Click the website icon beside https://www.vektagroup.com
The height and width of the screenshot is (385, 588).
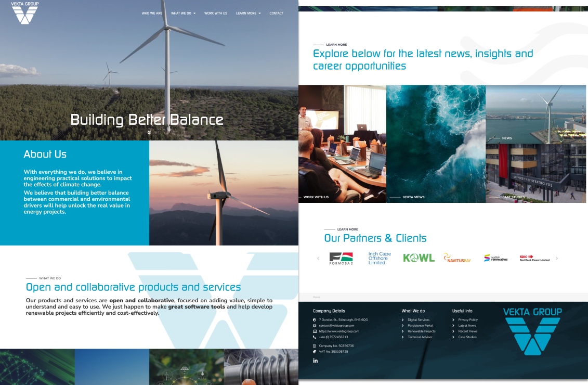tap(313, 331)
